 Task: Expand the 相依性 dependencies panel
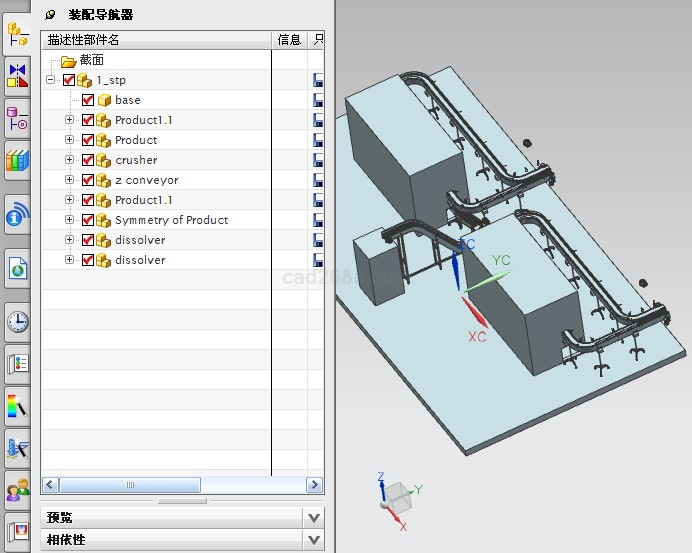pos(314,540)
